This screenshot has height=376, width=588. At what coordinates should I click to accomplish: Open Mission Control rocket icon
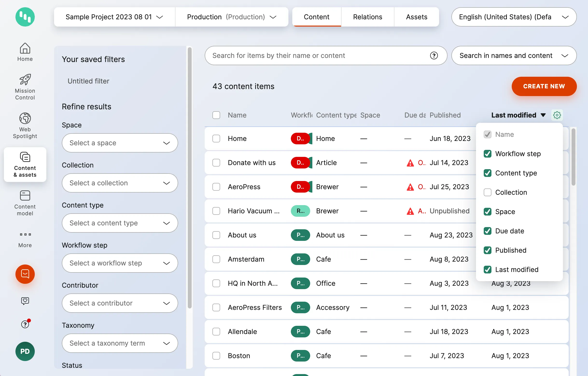tap(25, 80)
